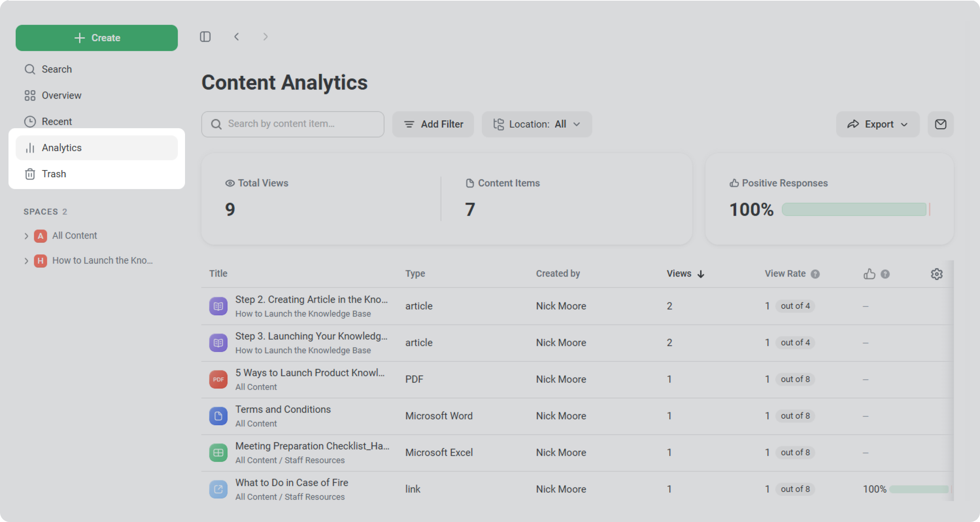Click the Add Filter button
This screenshot has width=980, height=522.
click(x=433, y=124)
